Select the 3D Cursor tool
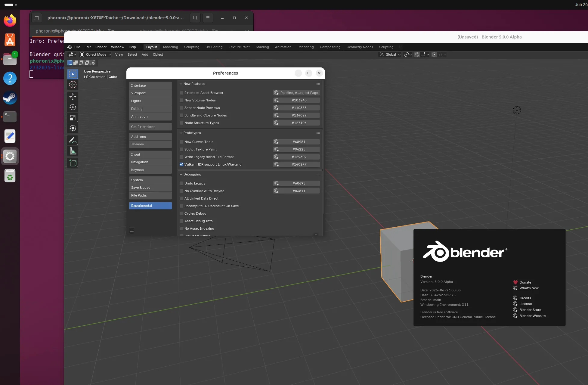 tap(73, 85)
